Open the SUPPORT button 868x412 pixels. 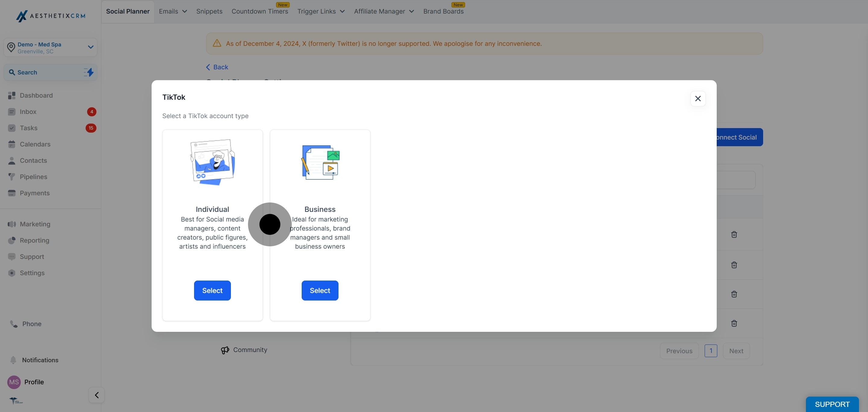click(x=832, y=404)
